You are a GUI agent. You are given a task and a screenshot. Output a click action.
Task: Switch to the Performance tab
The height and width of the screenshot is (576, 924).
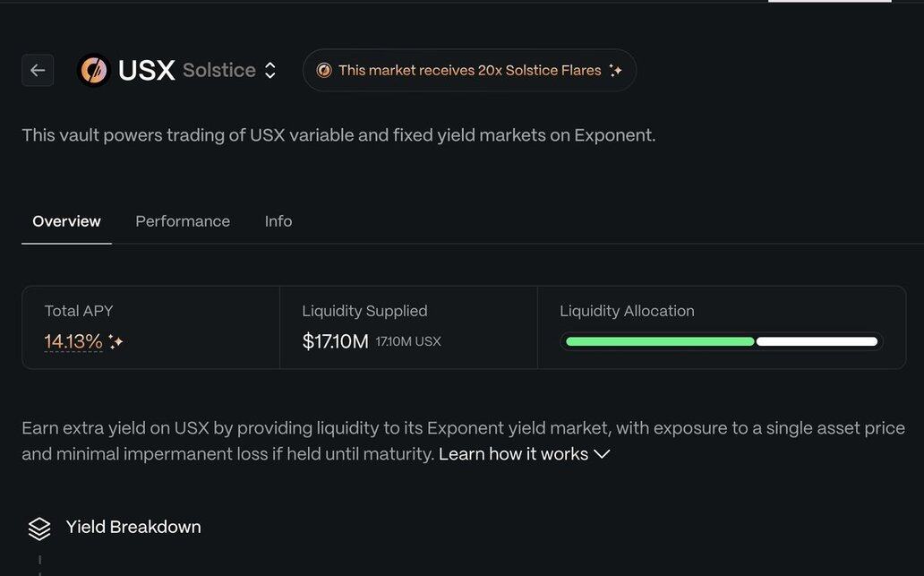pyautogui.click(x=183, y=221)
